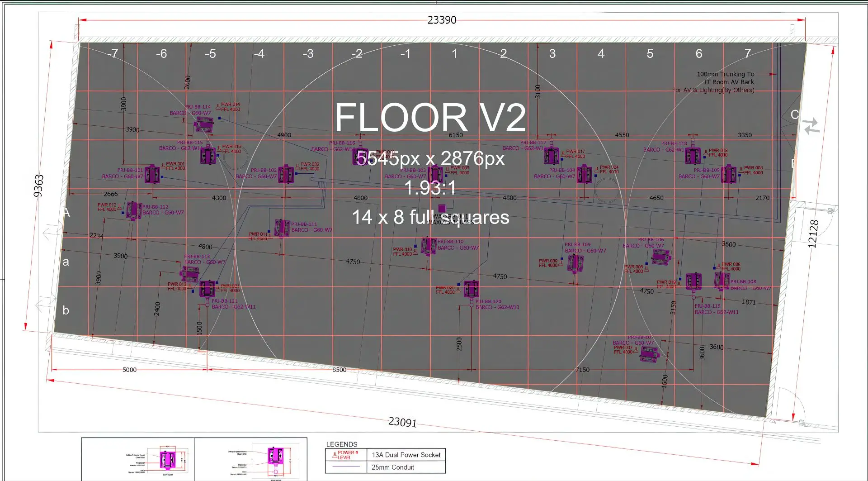Click the 13A Dual Power Socket legend entry

tap(406, 455)
